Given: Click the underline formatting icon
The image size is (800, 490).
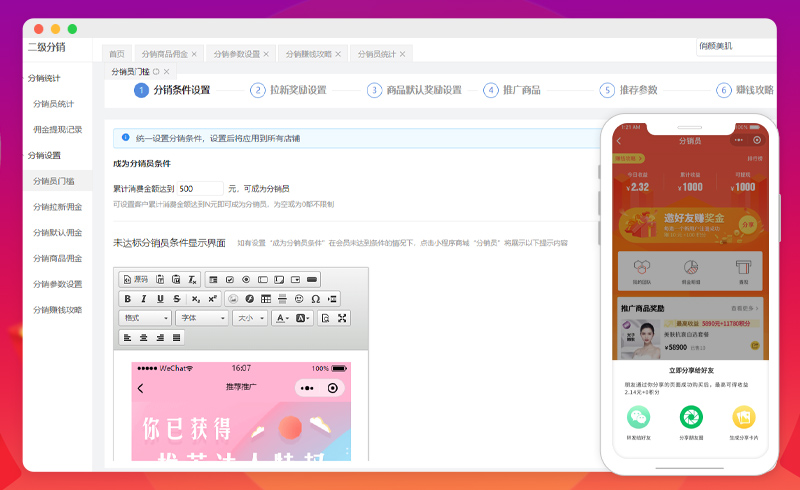Looking at the screenshot, I should (160, 298).
